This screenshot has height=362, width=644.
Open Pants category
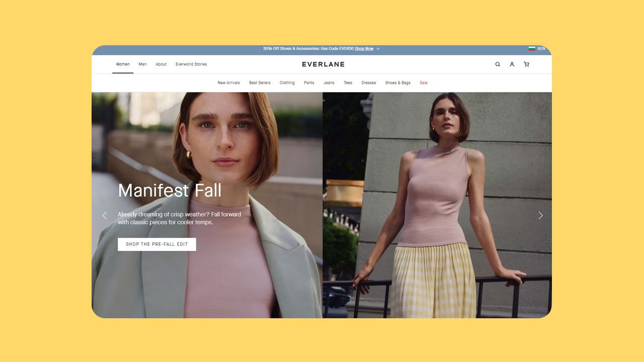pos(309,83)
